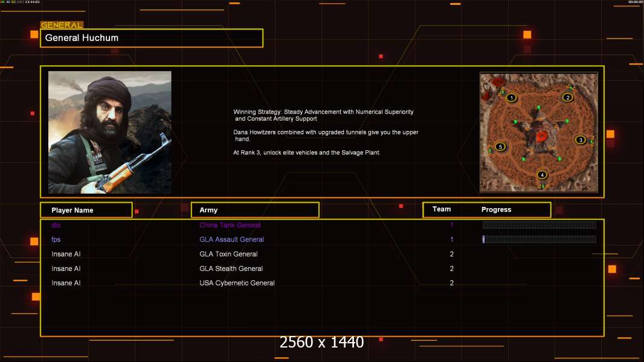
Task: Click start position 1 on minimap
Action: pyautogui.click(x=511, y=98)
